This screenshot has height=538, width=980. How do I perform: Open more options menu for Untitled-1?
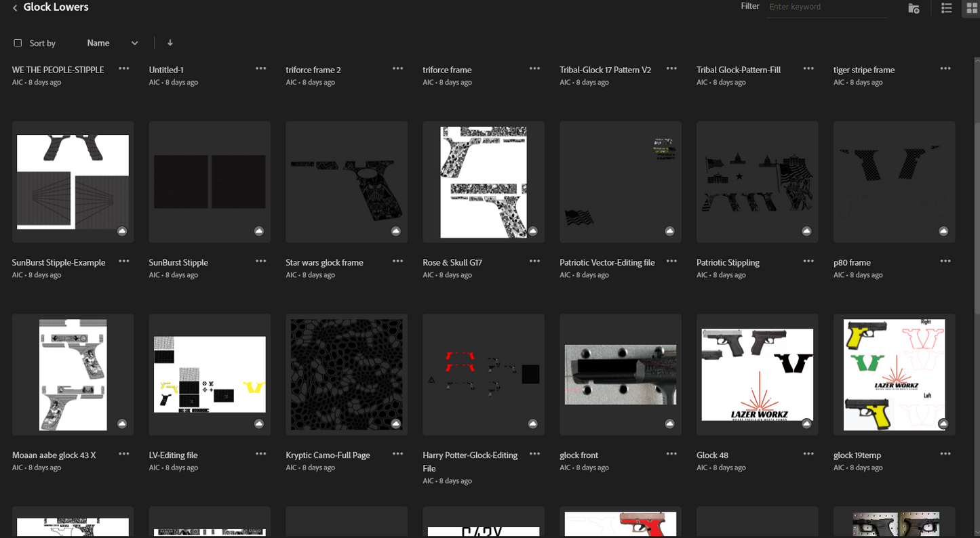coord(260,68)
